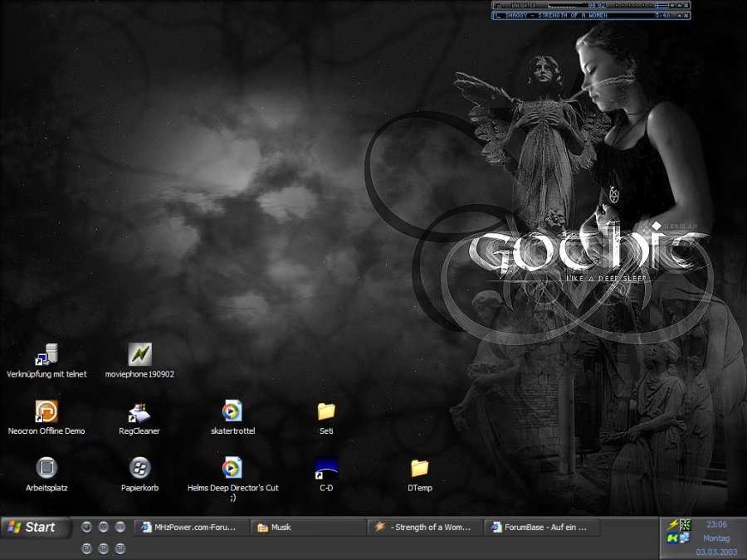Click the Winamp seek bar in windowshade
This screenshot has height=560, width=747.
click(567, 6)
